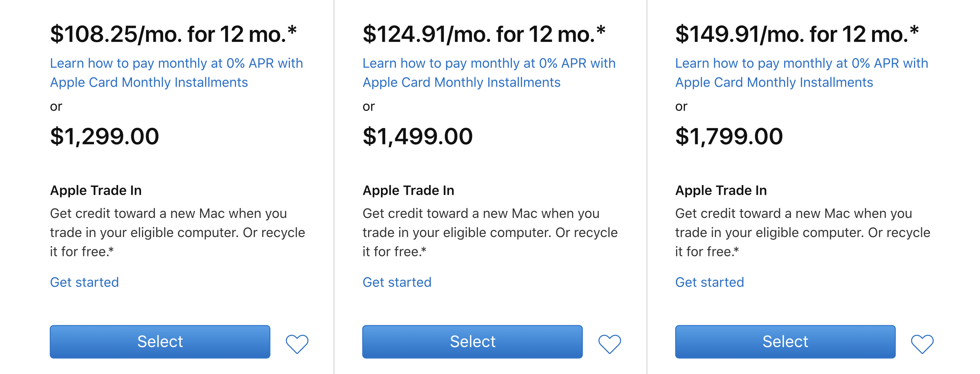The image size is (980, 374).
Task: Select the $1,299.00 Mac configuration
Action: (x=160, y=342)
